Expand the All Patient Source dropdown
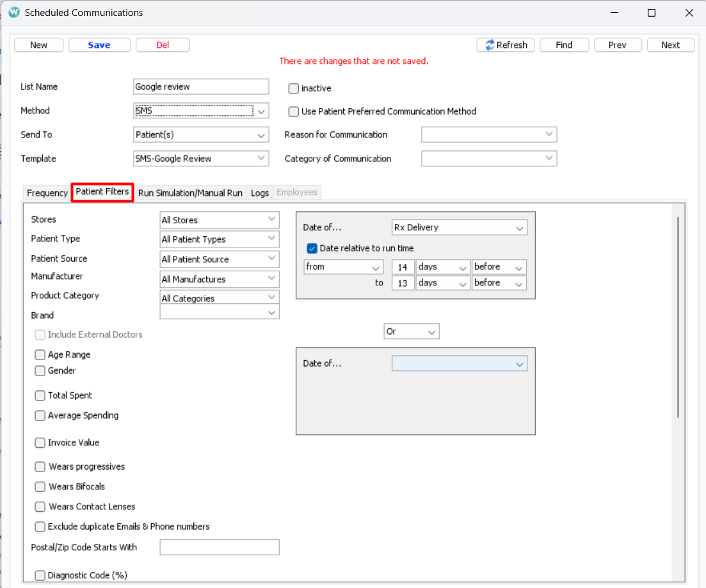The image size is (706, 588). [x=220, y=259]
